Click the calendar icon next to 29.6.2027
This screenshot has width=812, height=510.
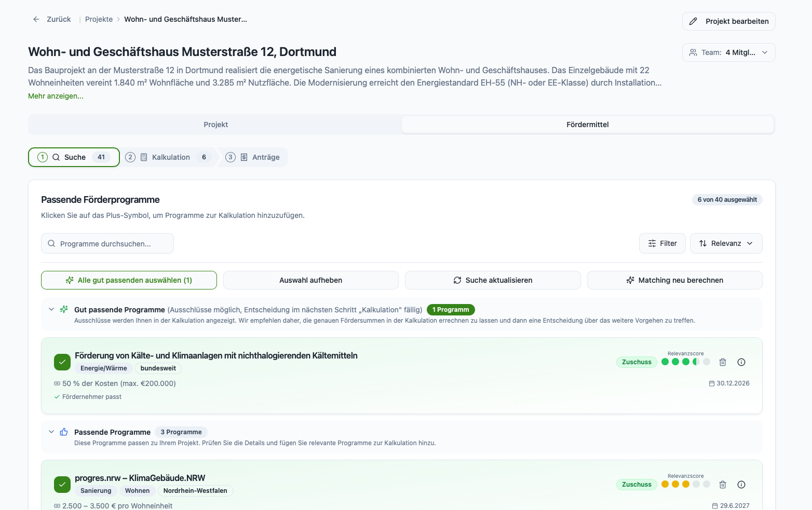[715, 506]
